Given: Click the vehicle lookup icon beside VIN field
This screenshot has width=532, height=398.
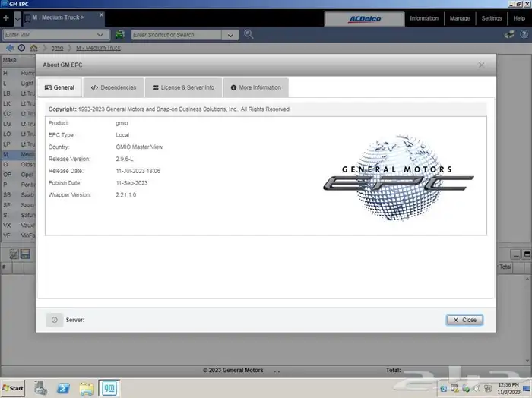Looking at the screenshot, I should point(120,35).
